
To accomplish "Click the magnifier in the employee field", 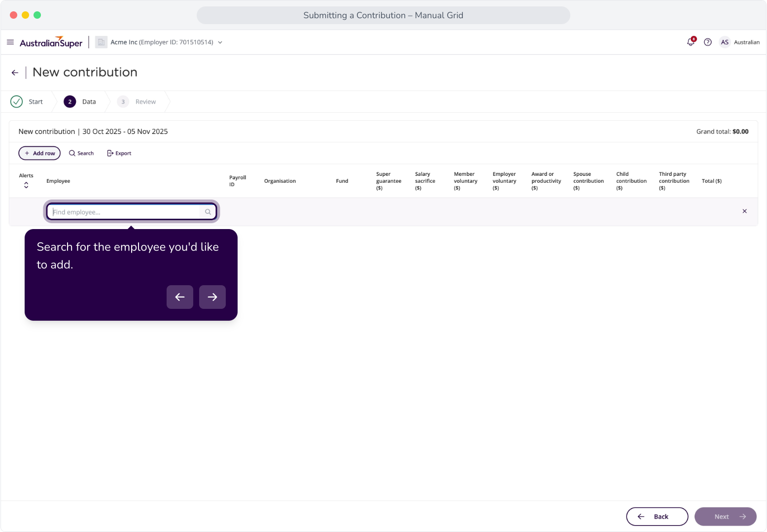I will [208, 212].
